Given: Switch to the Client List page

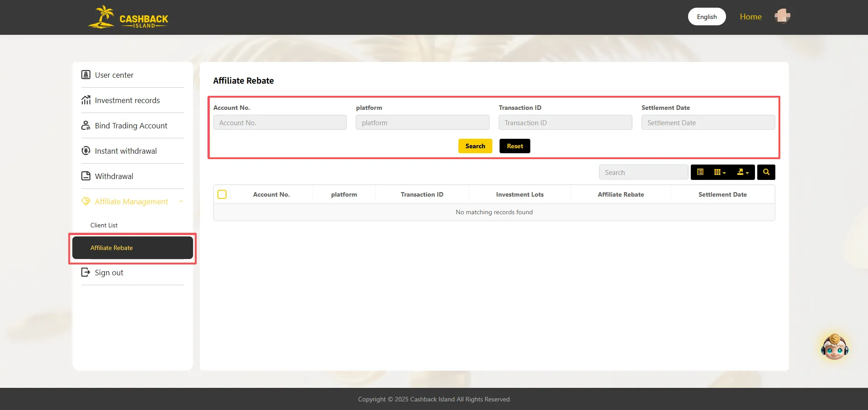Looking at the screenshot, I should click(x=104, y=225).
